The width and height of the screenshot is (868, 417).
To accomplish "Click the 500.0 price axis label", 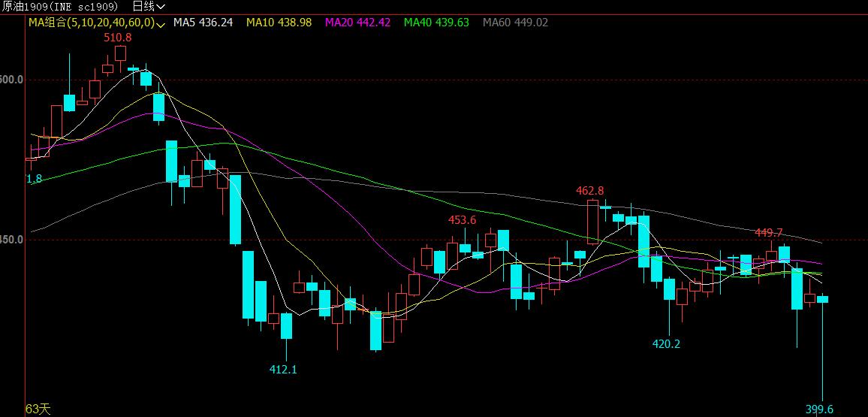I will [x=12, y=80].
